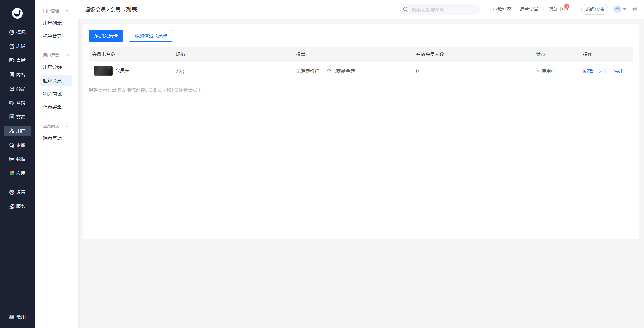Screen dimensions: 644x328
Task: Click the Xiaoe logo icon at top of sidebar
Action: (17, 13)
